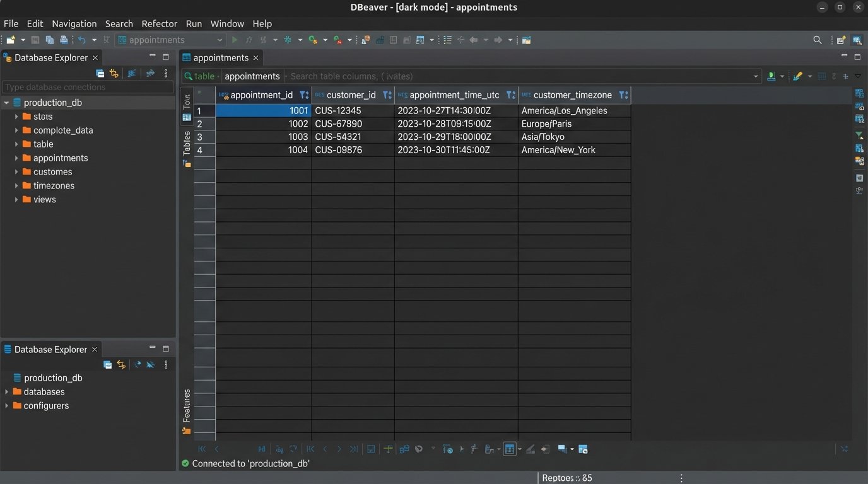Toggle filter on customer_timezone column header

623,95
